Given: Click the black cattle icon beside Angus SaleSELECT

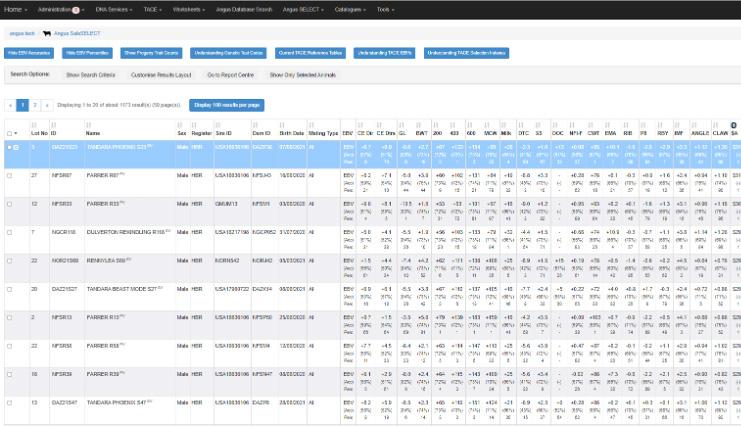Looking at the screenshot, I should (x=47, y=34).
